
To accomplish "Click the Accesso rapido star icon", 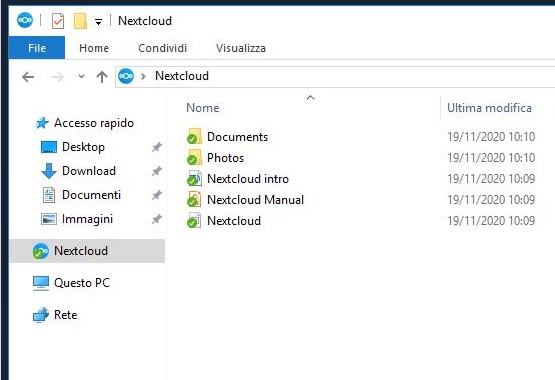I will (42, 123).
